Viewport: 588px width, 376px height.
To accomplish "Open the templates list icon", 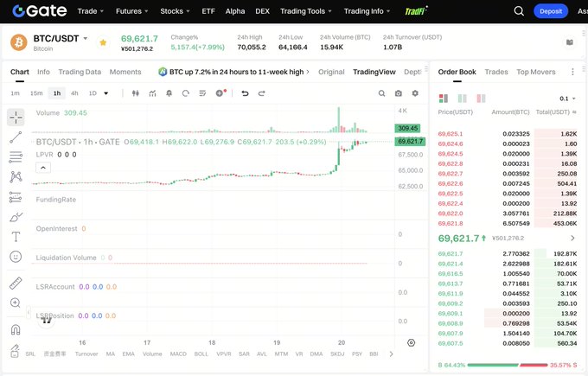I will (202, 93).
